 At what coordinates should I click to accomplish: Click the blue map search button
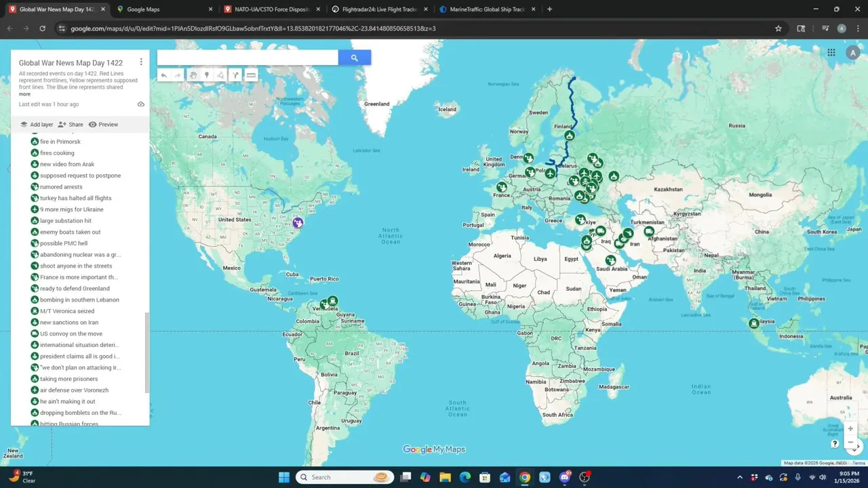(x=355, y=58)
